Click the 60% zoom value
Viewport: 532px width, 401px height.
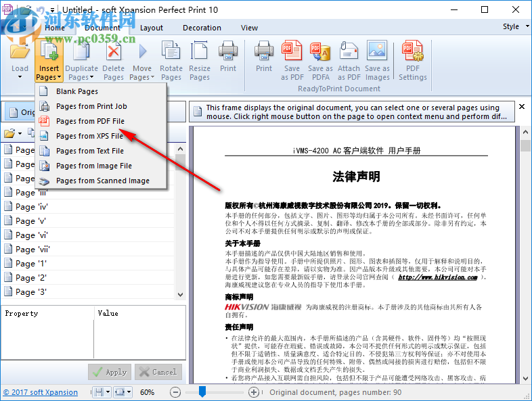coord(148,392)
